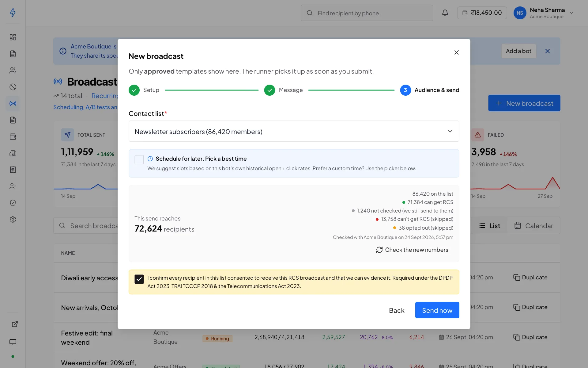Click Send now button
This screenshot has height=368, width=588.
437,310
